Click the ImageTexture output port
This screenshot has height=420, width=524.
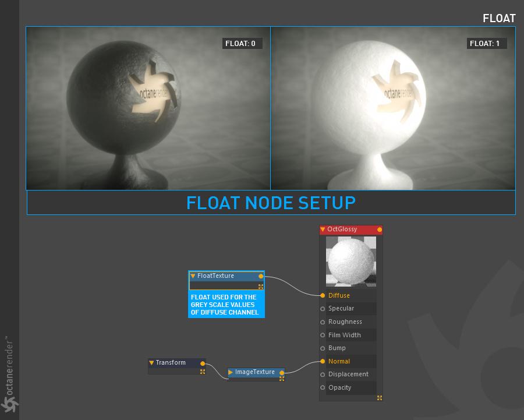[x=282, y=372]
